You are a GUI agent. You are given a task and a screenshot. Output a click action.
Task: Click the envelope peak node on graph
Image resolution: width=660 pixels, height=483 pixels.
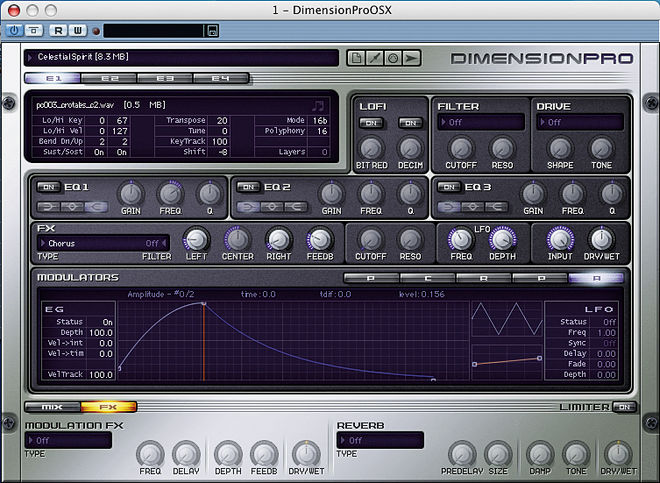tap(204, 303)
